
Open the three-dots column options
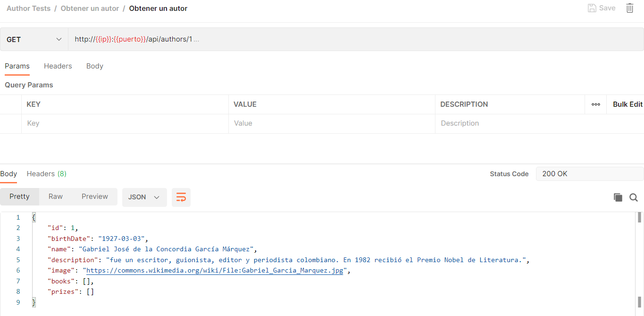pos(595,104)
